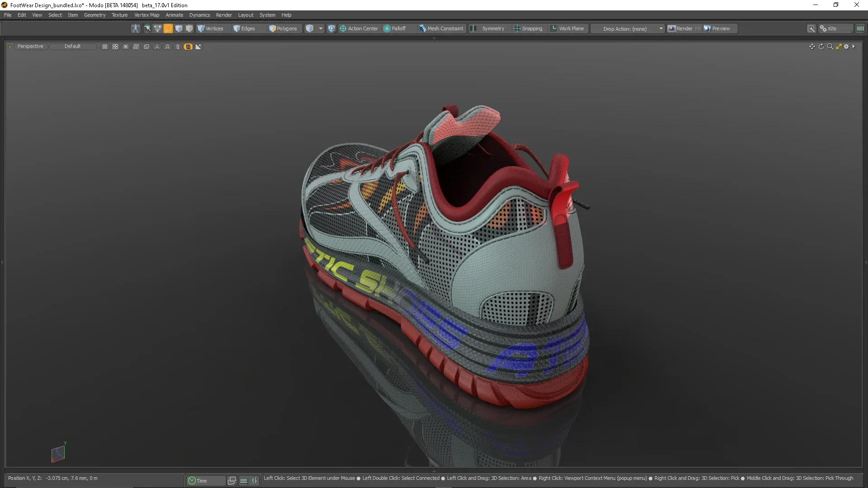Click the layout panel icon right of Kits
The width and height of the screenshot is (868, 488).
pyautogui.click(x=860, y=28)
